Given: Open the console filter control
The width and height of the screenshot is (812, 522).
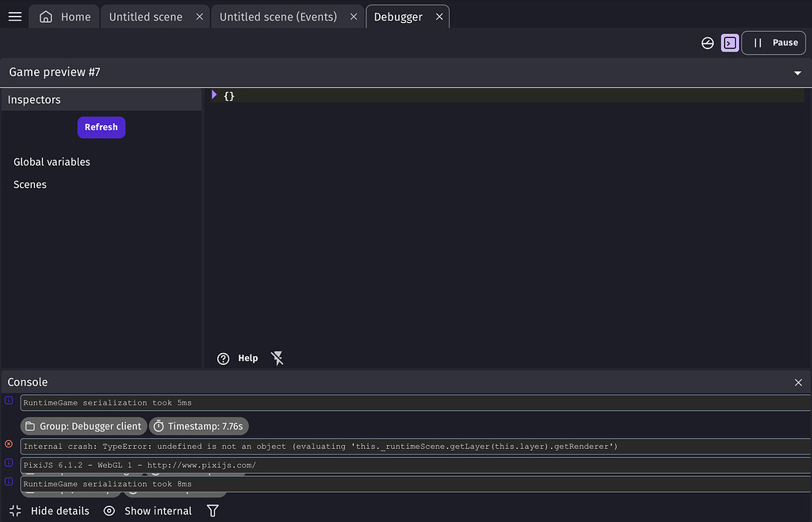Looking at the screenshot, I should pos(212,511).
